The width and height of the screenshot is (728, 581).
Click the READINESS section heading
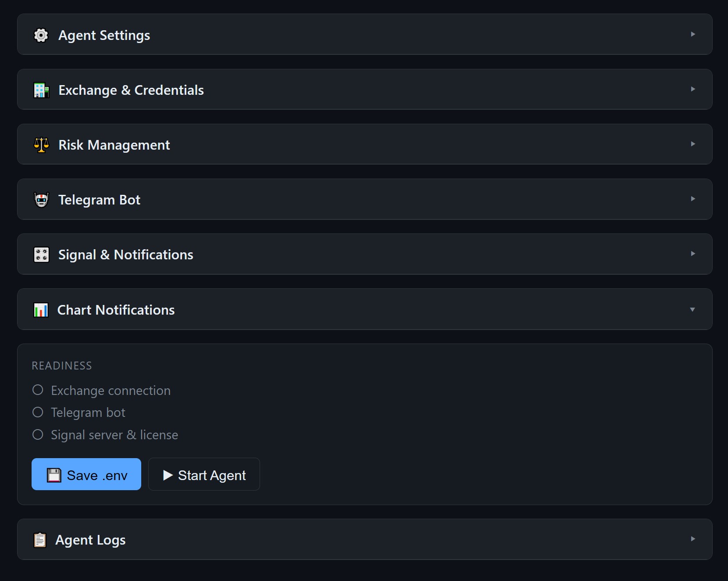[x=62, y=365]
